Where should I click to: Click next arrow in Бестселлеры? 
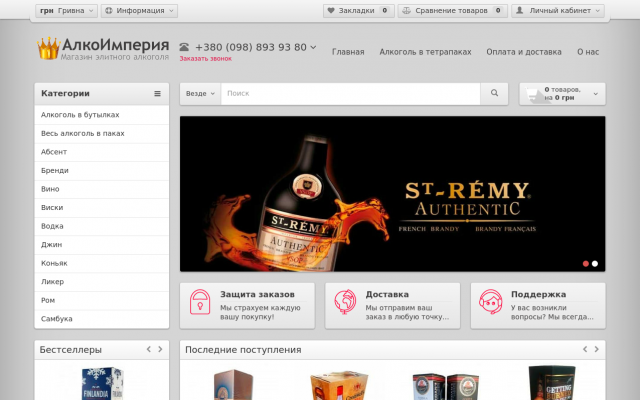pyautogui.click(x=160, y=349)
